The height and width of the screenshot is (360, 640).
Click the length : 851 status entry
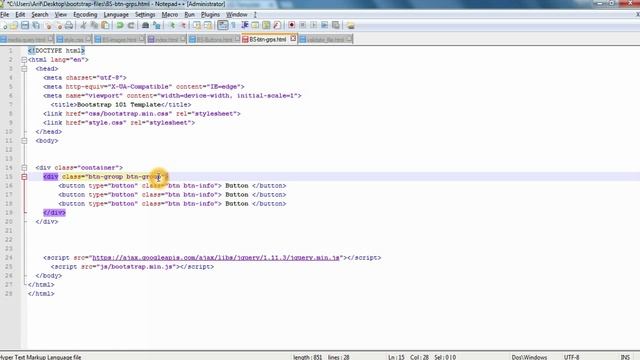click(307, 357)
